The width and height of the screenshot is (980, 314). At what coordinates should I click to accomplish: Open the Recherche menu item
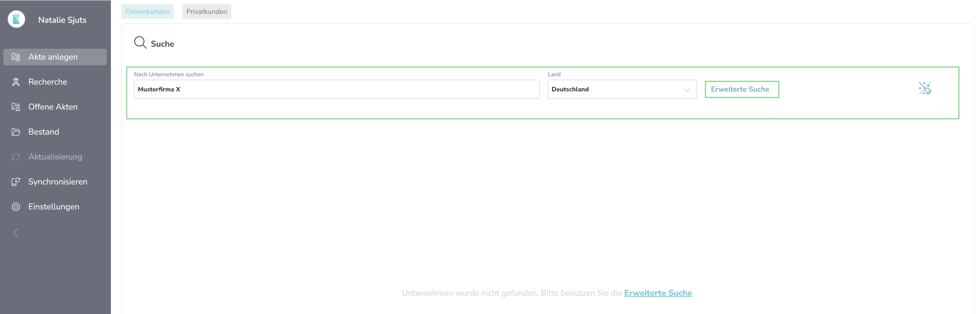pos(55,82)
